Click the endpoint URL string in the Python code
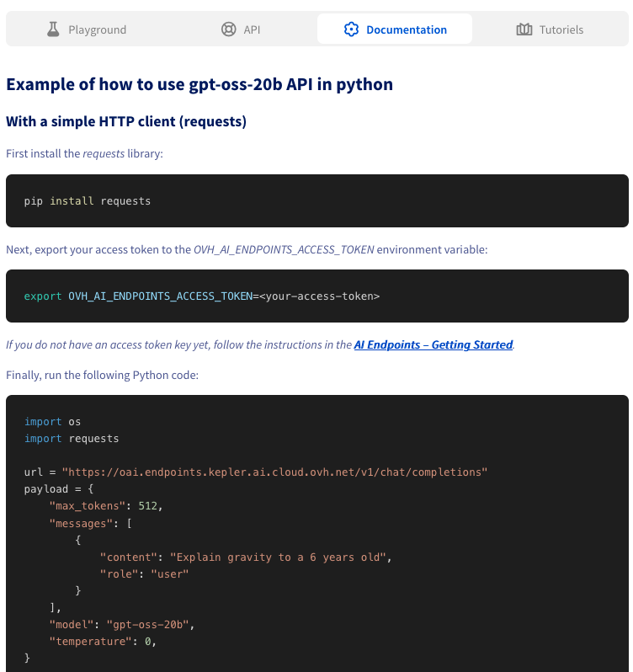Image resolution: width=633 pixels, height=672 pixels. [x=274, y=472]
